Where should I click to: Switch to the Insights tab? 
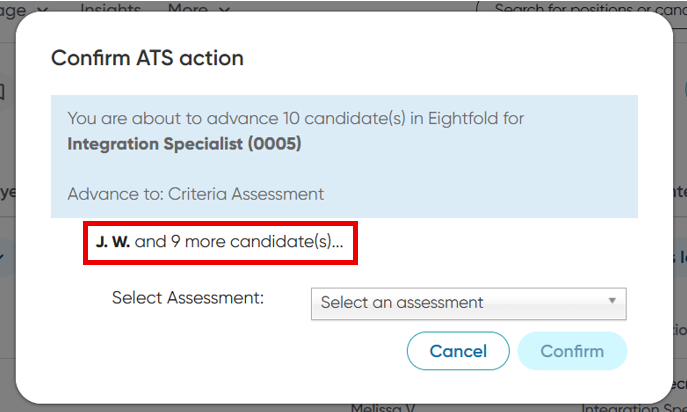pos(110,8)
